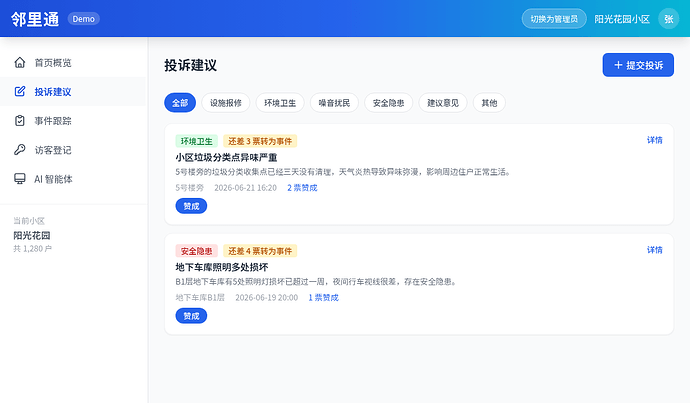Open 详情 for 小区垃圾分类点异味严重
The width and height of the screenshot is (690, 403).
[654, 140]
